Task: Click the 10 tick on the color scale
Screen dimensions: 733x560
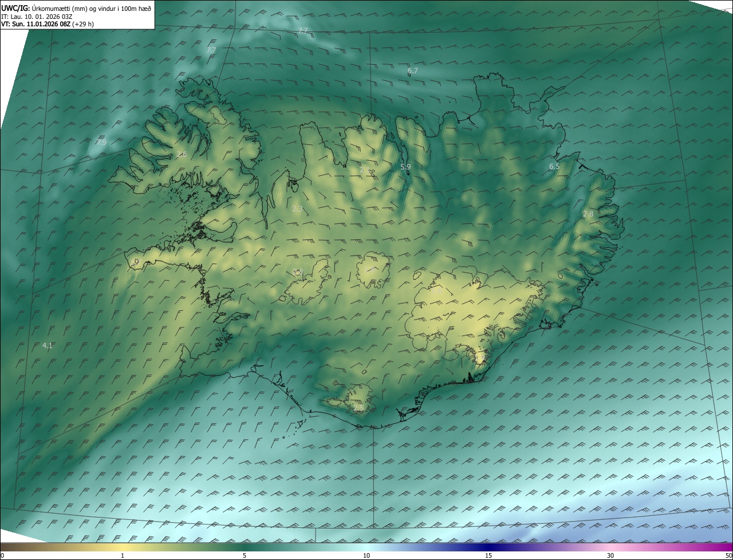Action: [366, 555]
